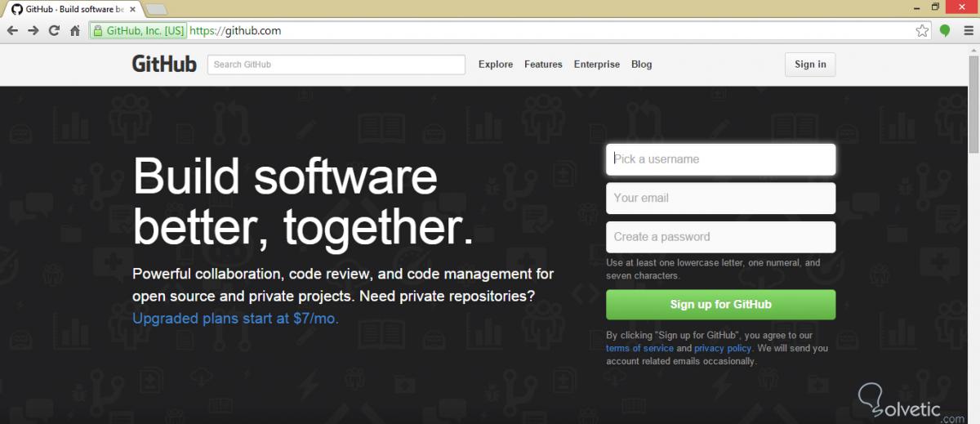Open the Blog menu item
The image size is (980, 424).
click(642, 65)
